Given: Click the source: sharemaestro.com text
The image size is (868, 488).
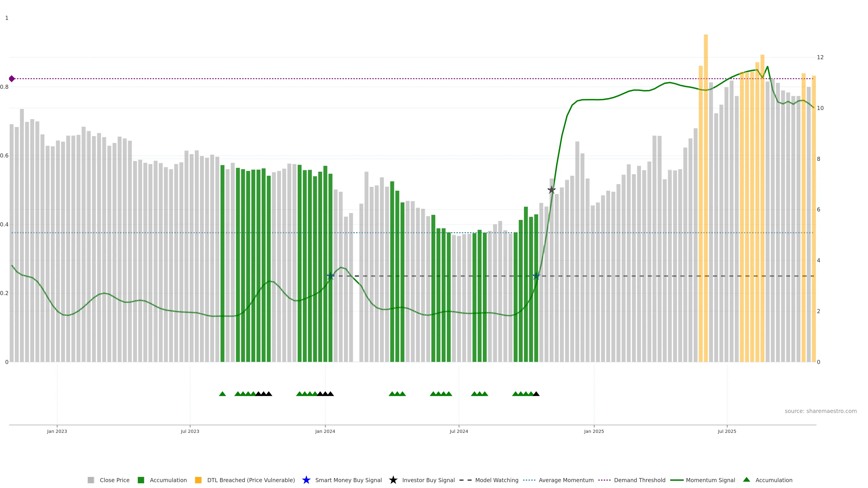Looking at the screenshot, I should [820, 411].
